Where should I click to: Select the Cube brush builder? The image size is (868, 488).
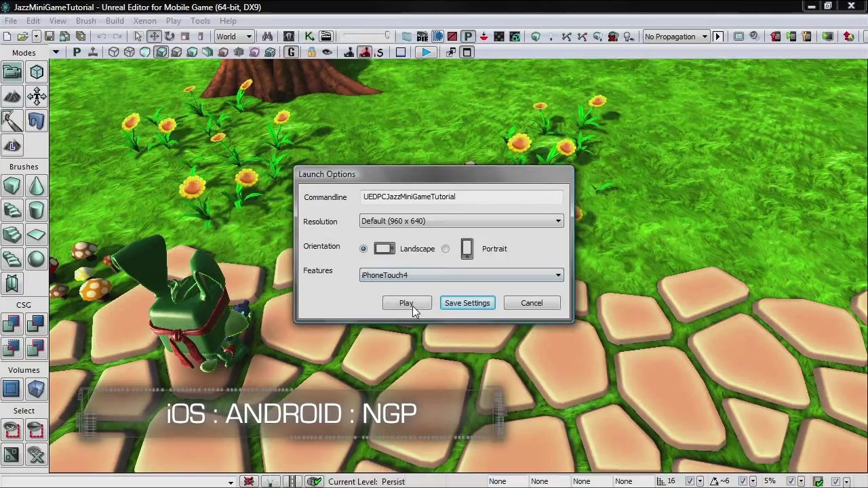tap(12, 186)
